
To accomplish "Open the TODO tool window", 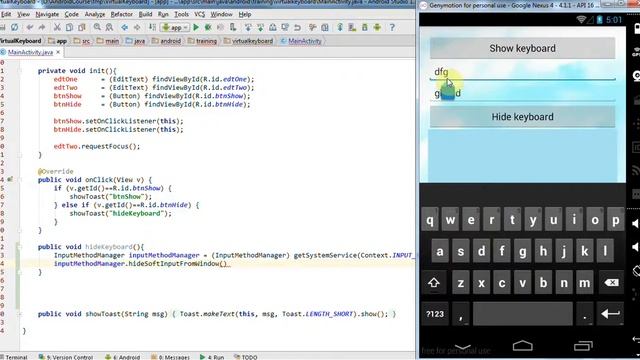I will click(x=246, y=357).
